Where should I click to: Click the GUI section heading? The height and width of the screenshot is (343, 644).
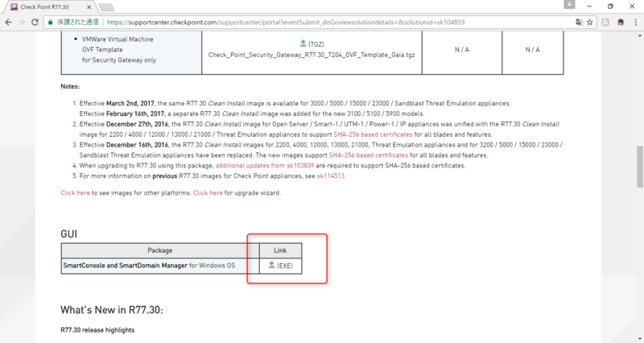[68, 233]
